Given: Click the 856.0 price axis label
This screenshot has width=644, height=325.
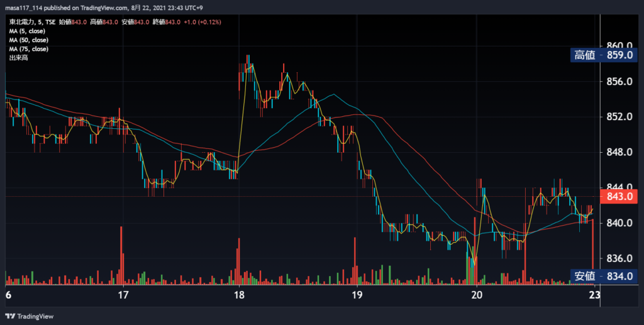Looking at the screenshot, I should tap(619, 82).
